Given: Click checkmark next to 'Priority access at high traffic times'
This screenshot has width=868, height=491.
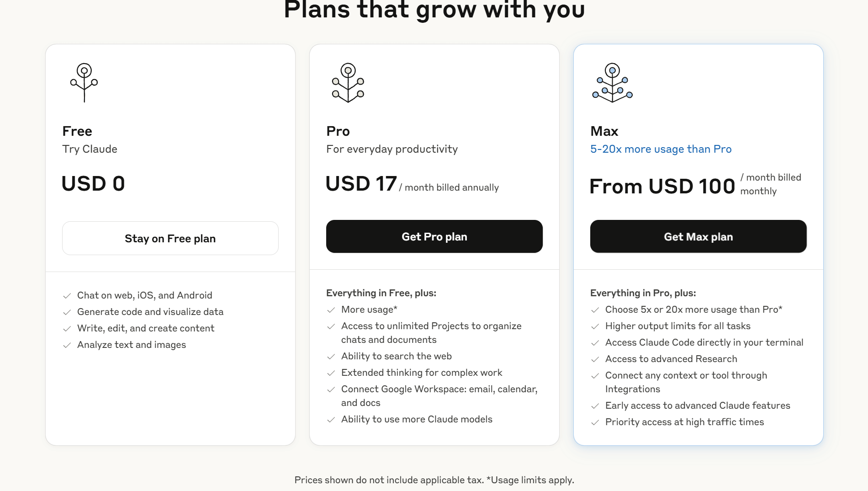Looking at the screenshot, I should click(595, 422).
